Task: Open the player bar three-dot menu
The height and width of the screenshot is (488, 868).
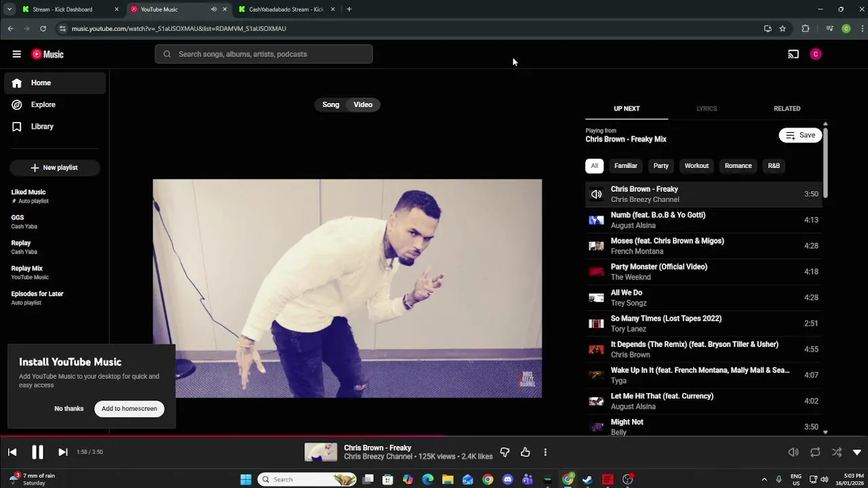Action: point(545,452)
